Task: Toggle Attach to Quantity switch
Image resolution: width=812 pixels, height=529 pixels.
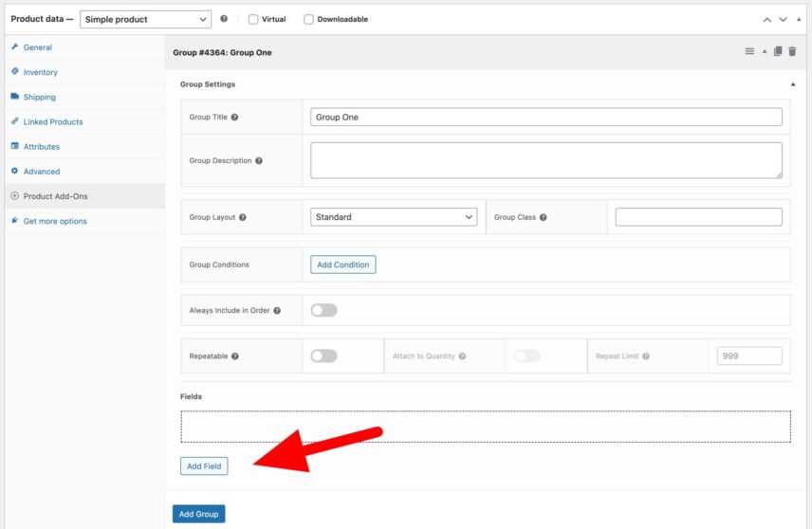Action: 527,356
